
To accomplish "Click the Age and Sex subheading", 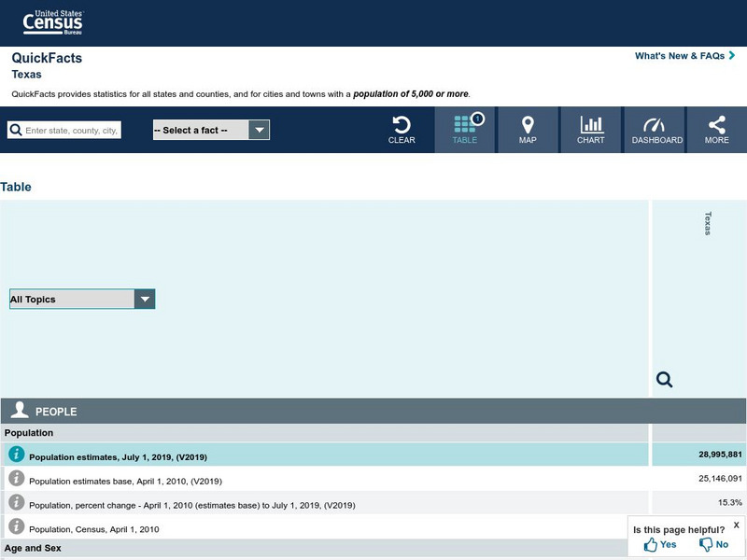I will click(x=33, y=548).
